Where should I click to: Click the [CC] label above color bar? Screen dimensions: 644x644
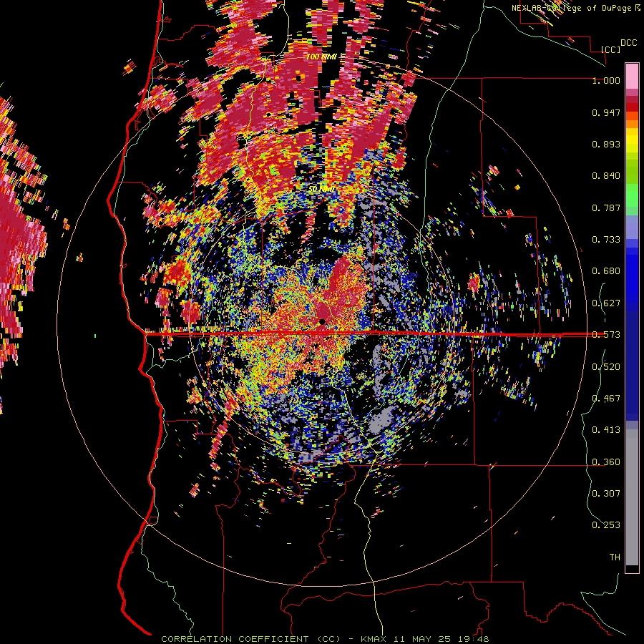610,49
